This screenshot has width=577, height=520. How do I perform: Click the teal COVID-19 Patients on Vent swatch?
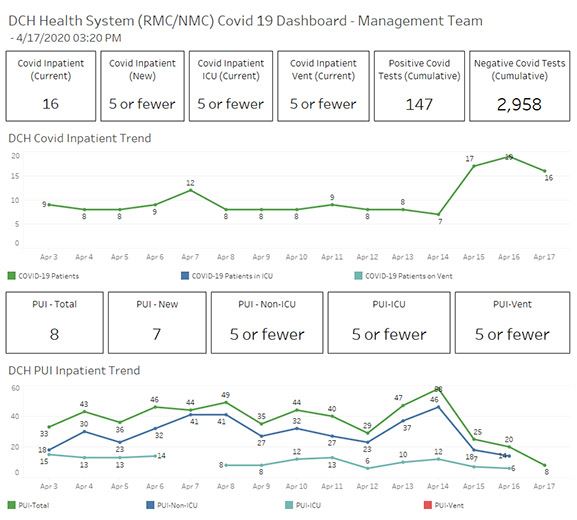[x=358, y=276]
